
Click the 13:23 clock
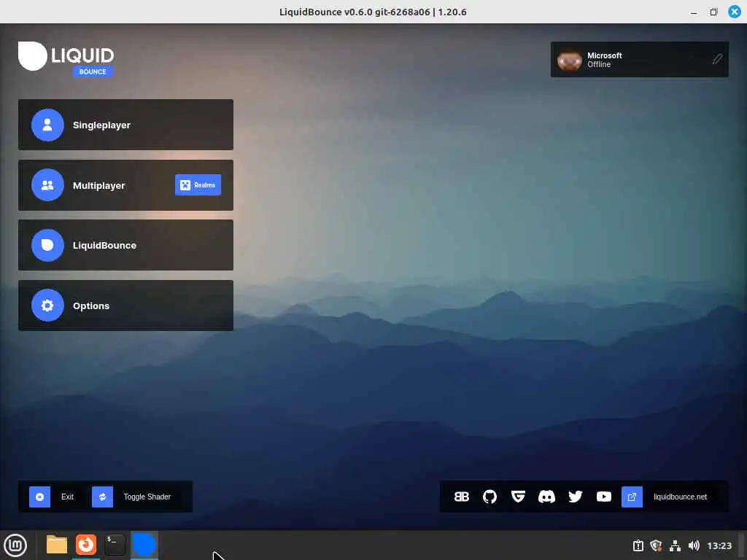[x=719, y=545]
